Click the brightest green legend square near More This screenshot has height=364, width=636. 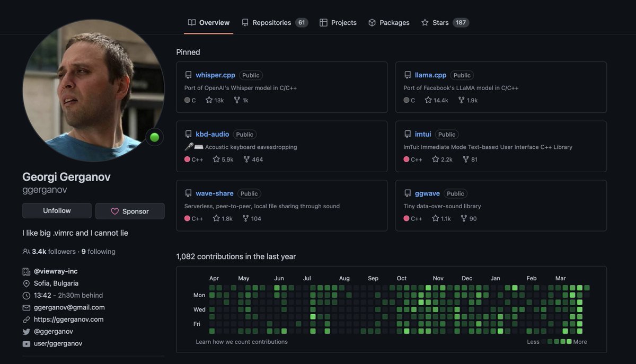pos(569,342)
